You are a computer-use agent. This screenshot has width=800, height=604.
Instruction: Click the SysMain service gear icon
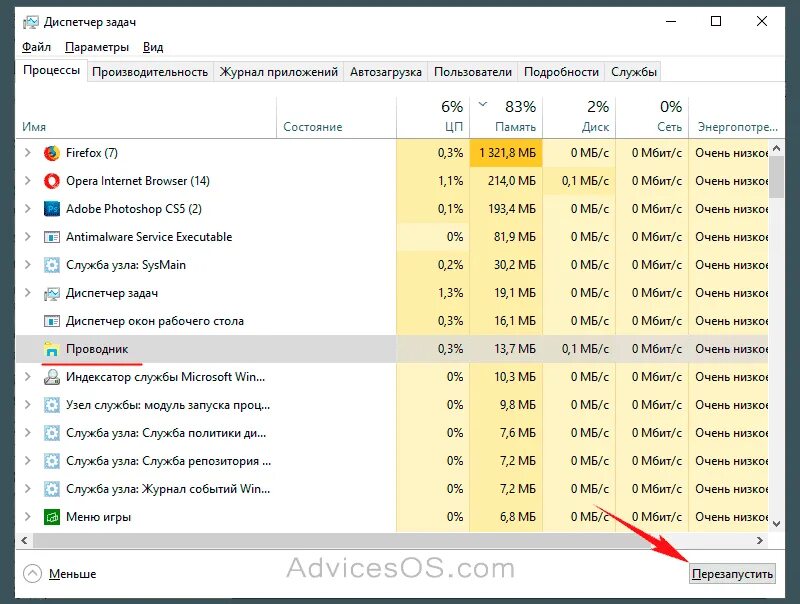tap(52, 265)
